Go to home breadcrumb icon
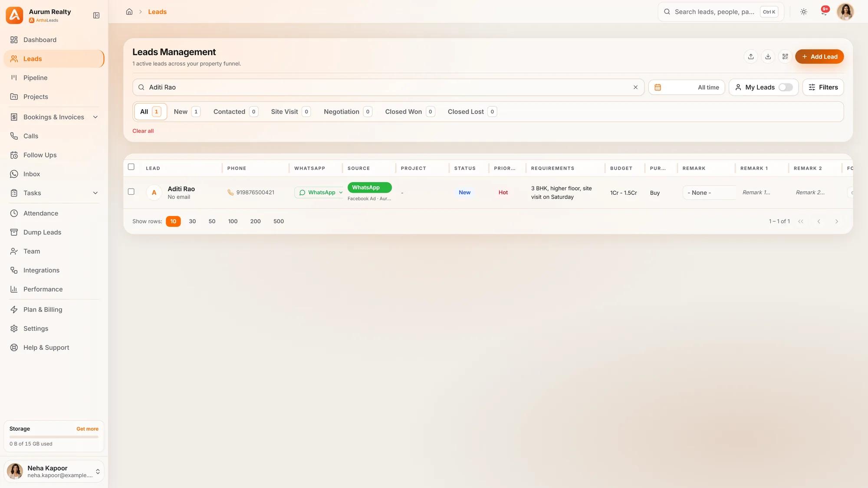The image size is (868, 488). tap(129, 12)
